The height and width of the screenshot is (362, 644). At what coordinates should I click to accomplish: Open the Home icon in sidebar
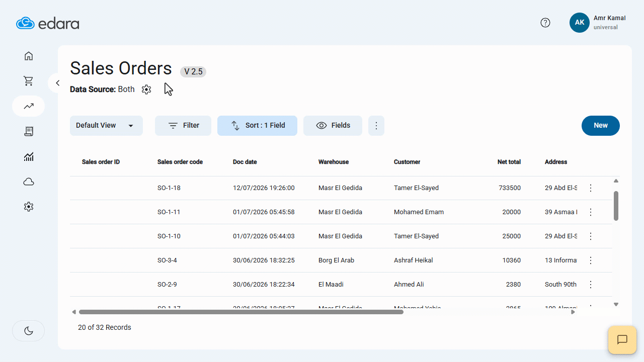click(x=29, y=56)
